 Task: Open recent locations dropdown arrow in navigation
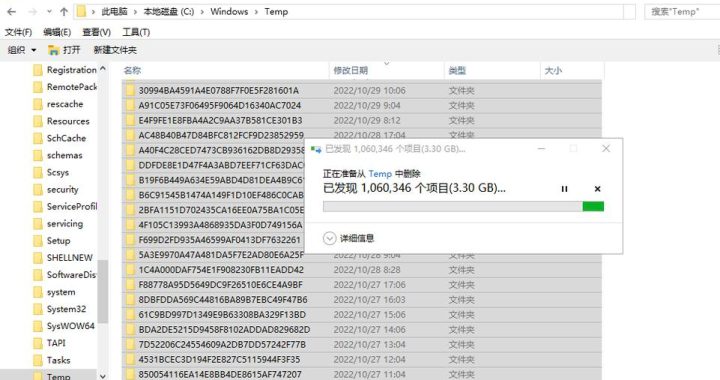point(49,12)
